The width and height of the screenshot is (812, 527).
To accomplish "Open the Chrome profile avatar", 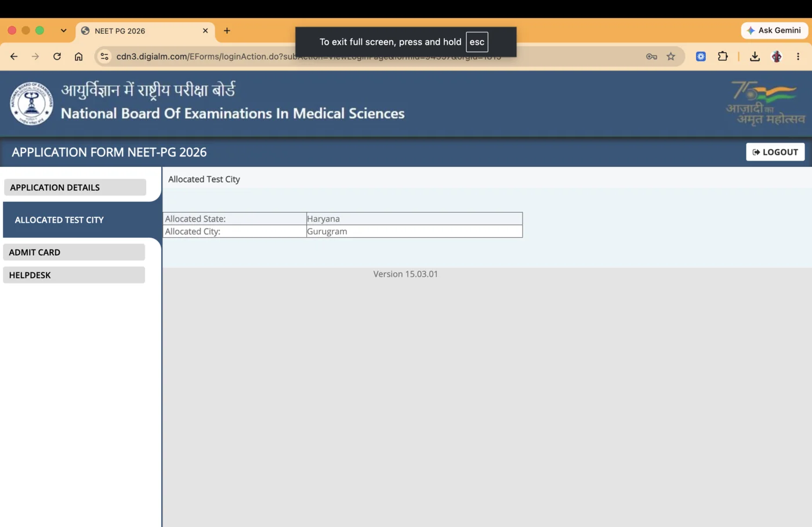I will tap(777, 56).
